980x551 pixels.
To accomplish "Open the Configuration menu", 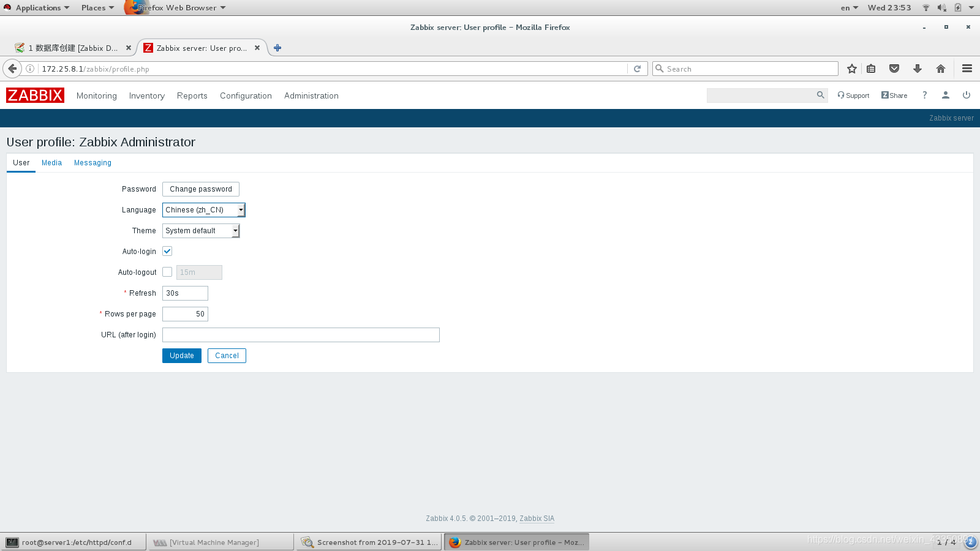I will pyautogui.click(x=246, y=96).
